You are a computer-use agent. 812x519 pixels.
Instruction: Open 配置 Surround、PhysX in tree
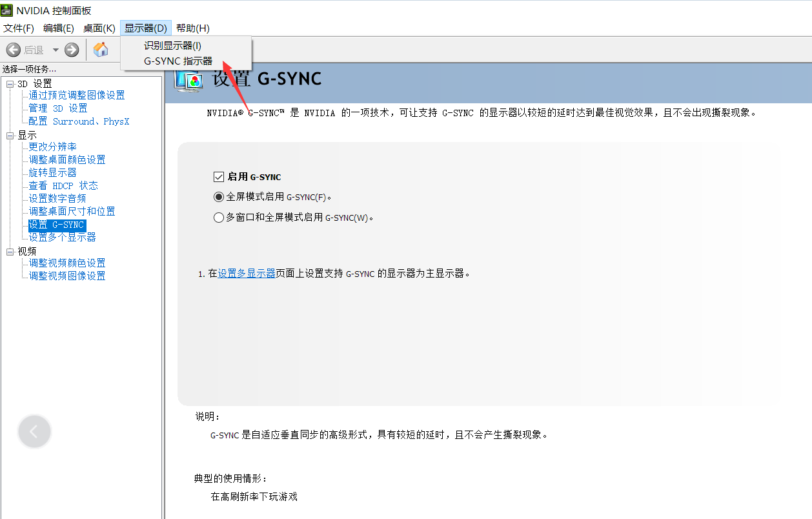coord(79,121)
